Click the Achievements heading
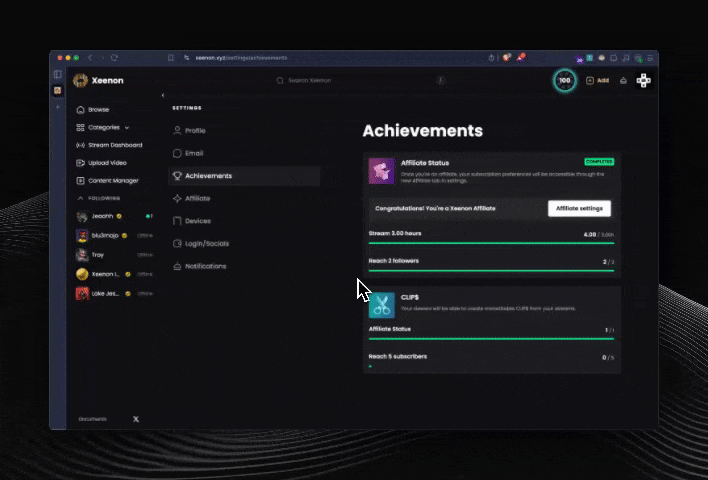The image size is (708, 480). (423, 130)
